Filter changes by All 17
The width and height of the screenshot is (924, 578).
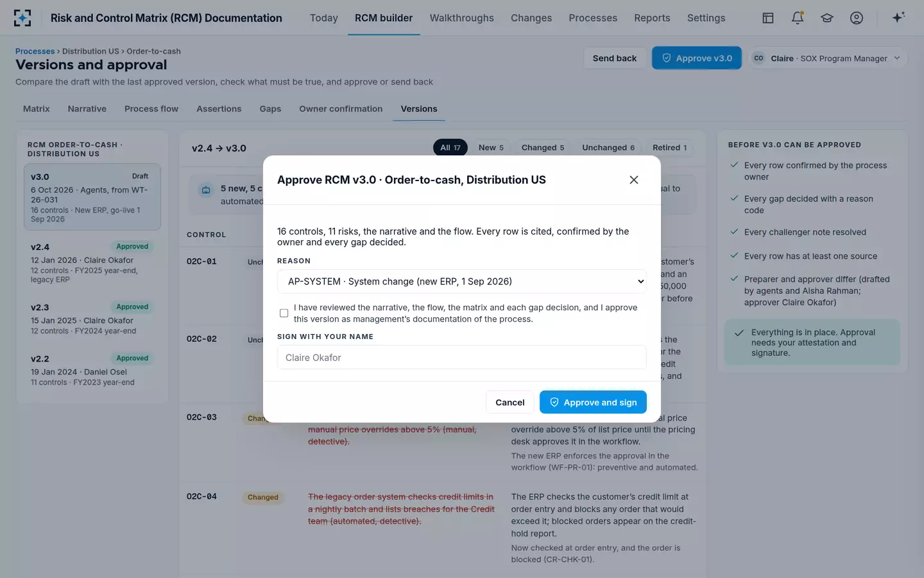point(450,147)
